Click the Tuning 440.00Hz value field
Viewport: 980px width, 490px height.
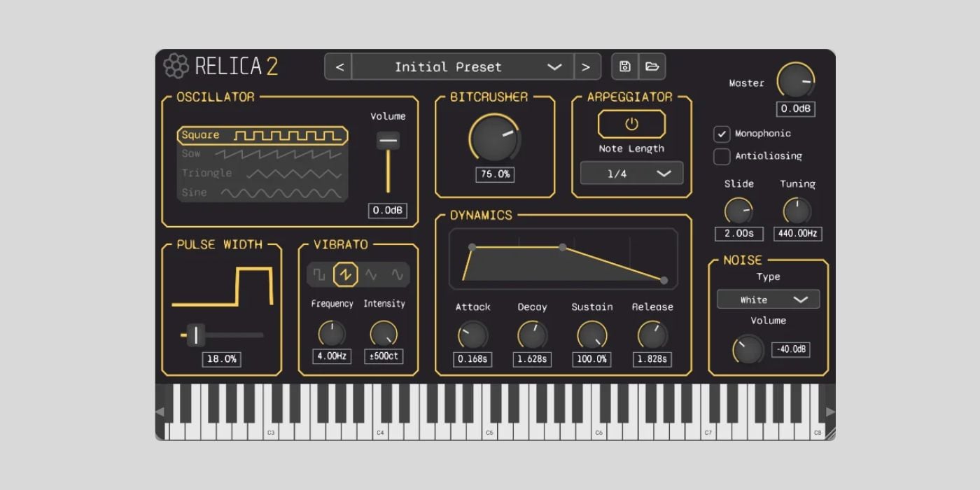(x=797, y=233)
